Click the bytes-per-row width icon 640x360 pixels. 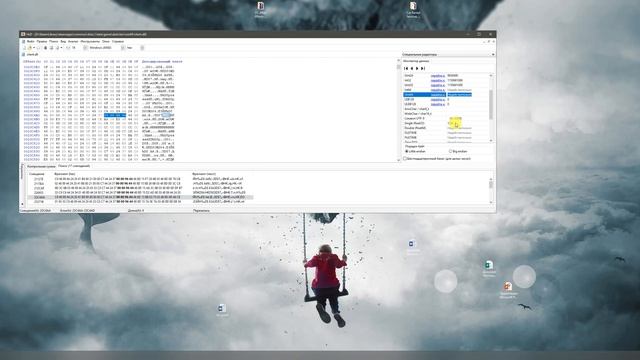[68, 48]
